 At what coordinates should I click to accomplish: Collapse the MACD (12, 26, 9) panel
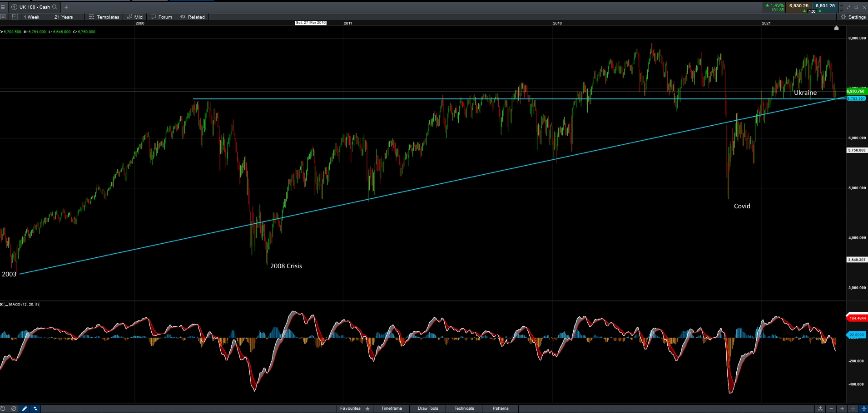point(6,305)
